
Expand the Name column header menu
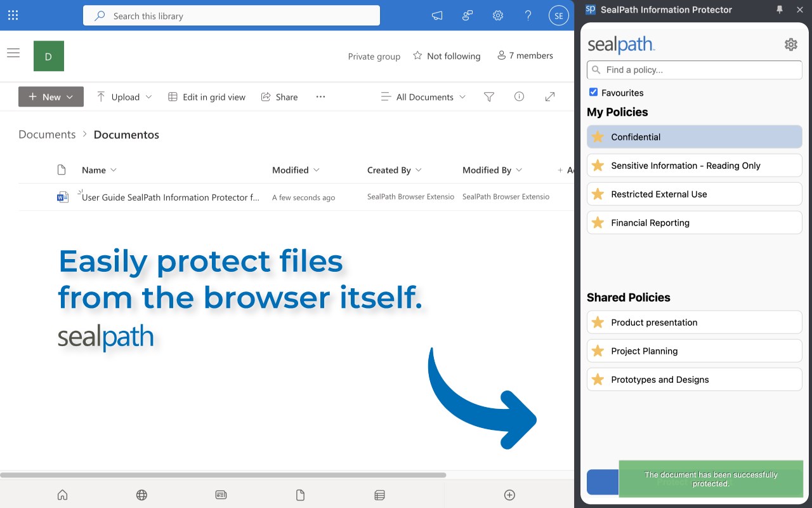tap(100, 170)
